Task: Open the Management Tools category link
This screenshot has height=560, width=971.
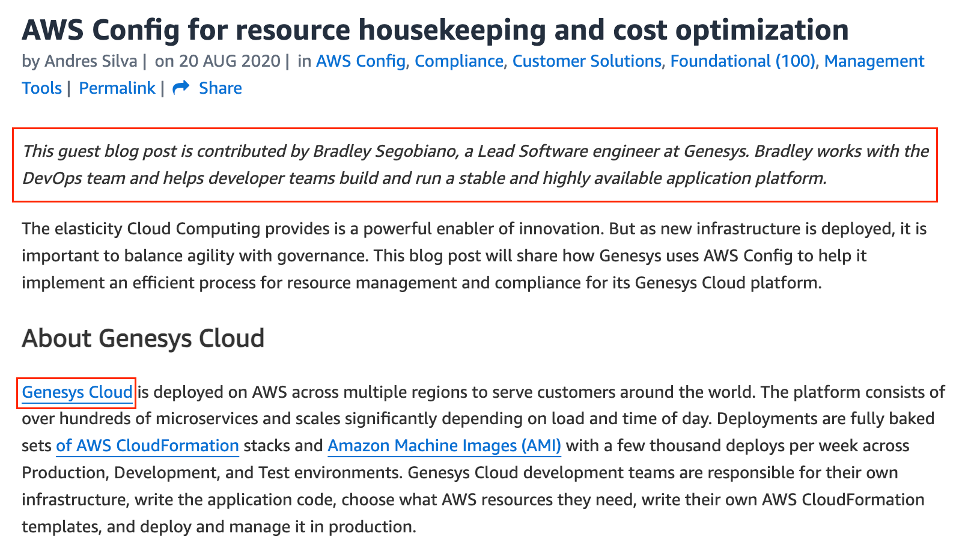Action: point(874,61)
